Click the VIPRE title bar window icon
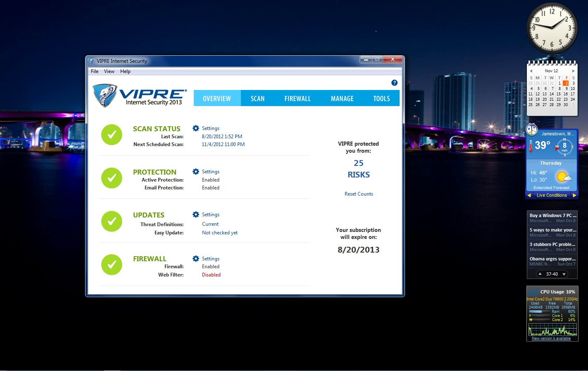 [x=91, y=61]
